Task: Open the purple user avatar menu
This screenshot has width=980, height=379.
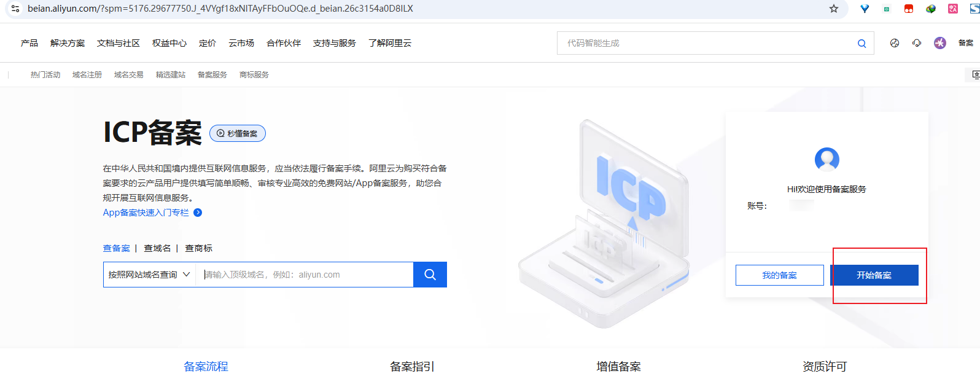Action: pyautogui.click(x=940, y=43)
